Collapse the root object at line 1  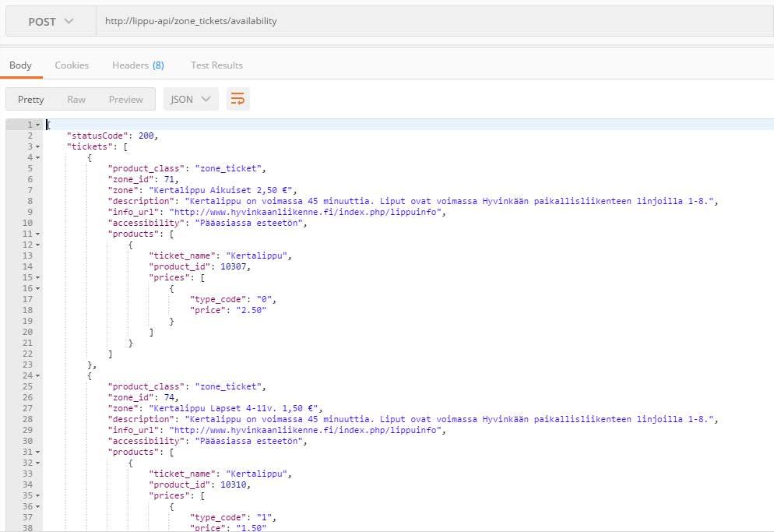(x=38, y=125)
